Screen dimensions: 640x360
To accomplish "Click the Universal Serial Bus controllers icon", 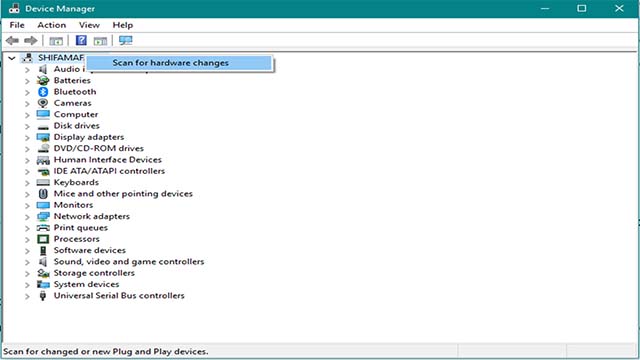I will pos(43,296).
